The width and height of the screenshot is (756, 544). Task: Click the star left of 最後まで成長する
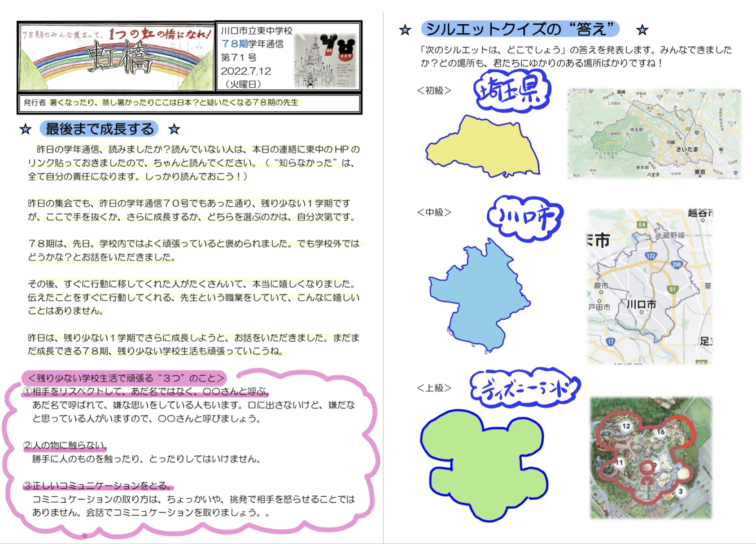point(26,130)
